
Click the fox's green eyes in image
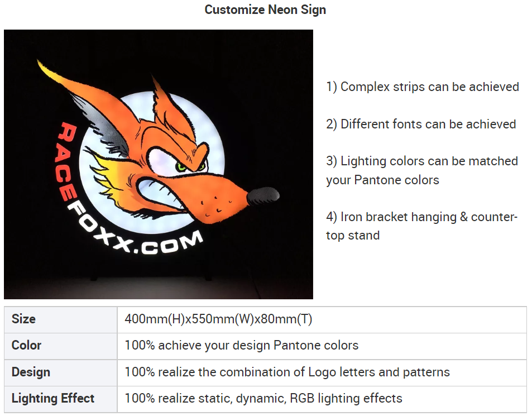click(x=191, y=166)
